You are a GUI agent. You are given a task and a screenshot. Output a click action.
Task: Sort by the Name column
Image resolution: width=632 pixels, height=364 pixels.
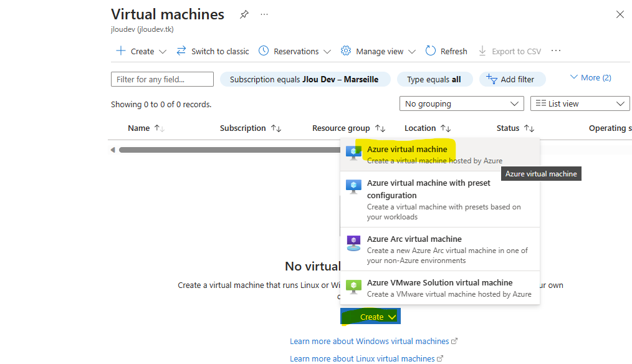pyautogui.click(x=146, y=128)
